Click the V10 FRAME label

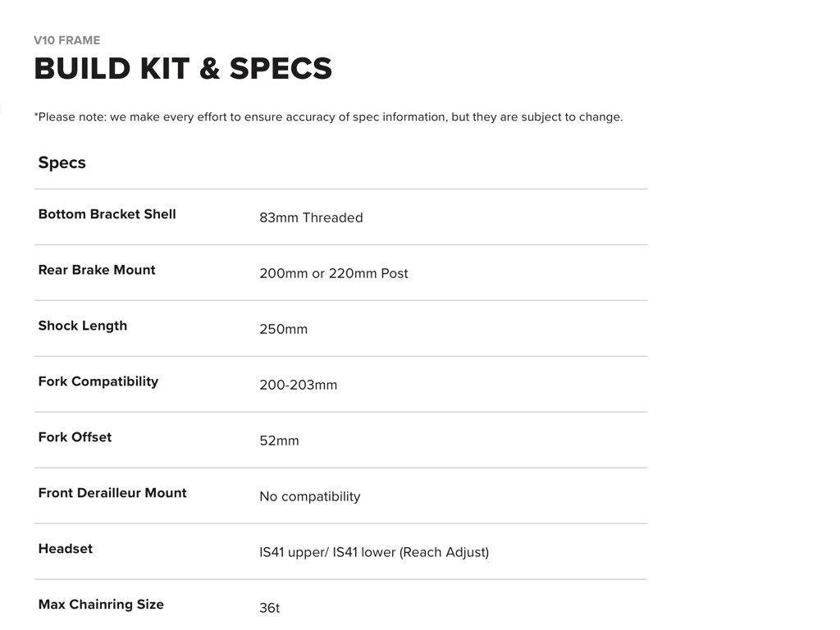[x=67, y=40]
